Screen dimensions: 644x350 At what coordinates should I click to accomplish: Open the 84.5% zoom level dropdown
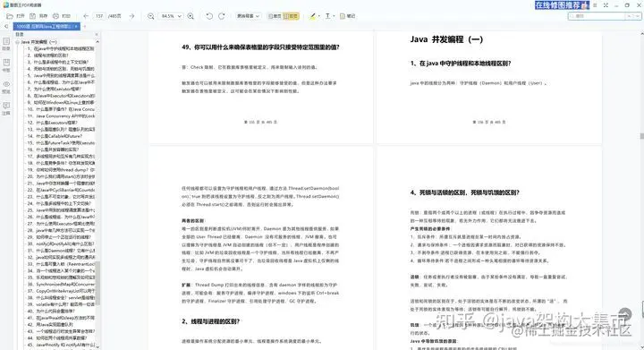(x=171, y=16)
